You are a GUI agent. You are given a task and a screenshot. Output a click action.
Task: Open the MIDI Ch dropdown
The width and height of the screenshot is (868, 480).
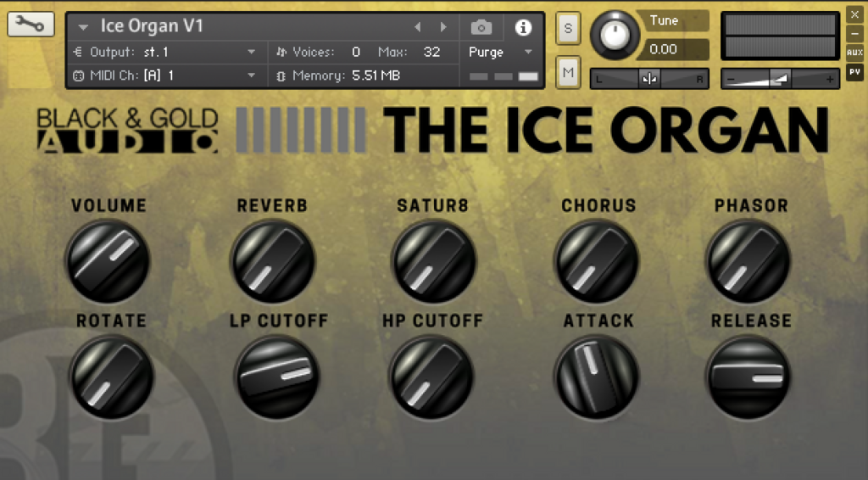tap(165, 75)
